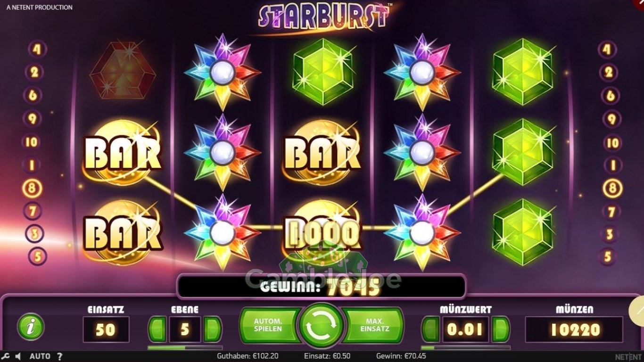Select payline number 5 on the right side
This screenshot has height=362, width=644.
coord(608,256)
